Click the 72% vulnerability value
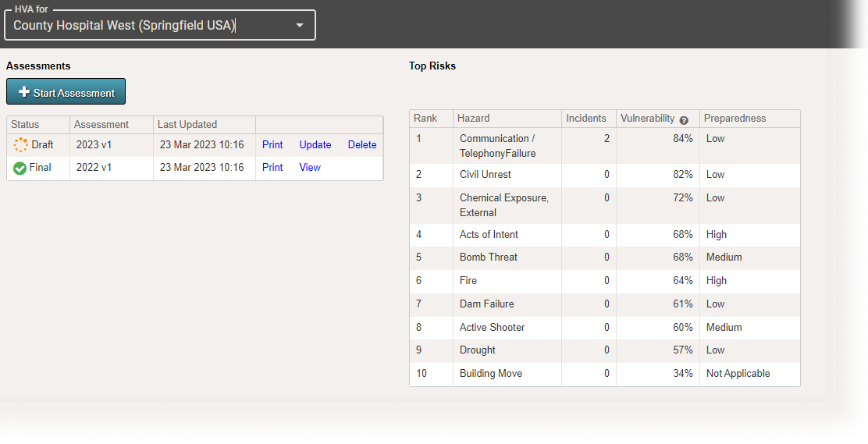Image resolution: width=868 pixels, height=444 pixels. tap(682, 198)
